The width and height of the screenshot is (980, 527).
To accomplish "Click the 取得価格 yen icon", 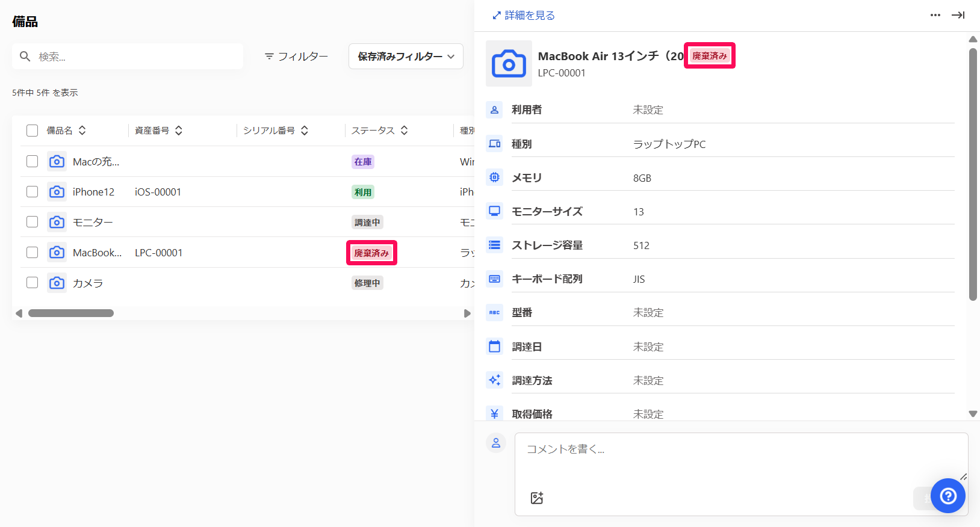I will pyautogui.click(x=494, y=413).
